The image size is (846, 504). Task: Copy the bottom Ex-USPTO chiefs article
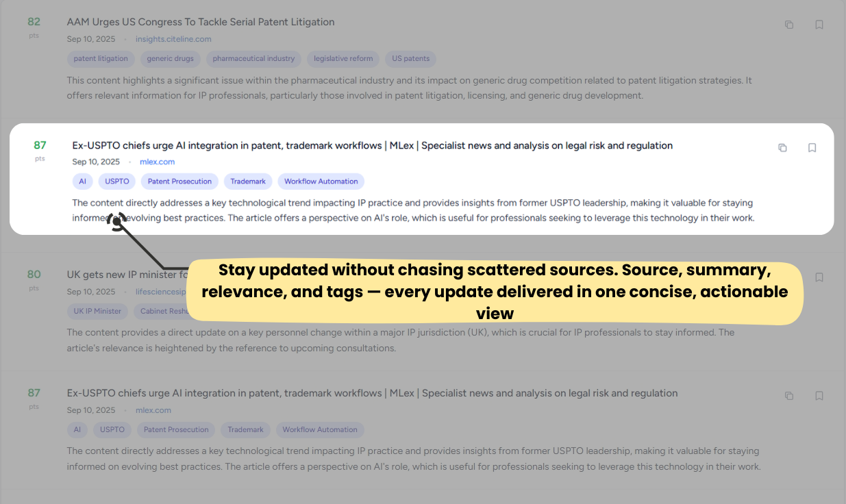click(x=789, y=396)
